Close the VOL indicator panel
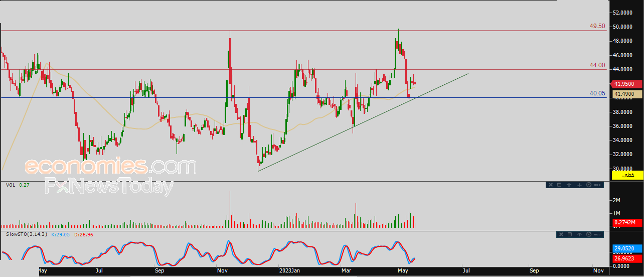Viewport: 644px width, 277px height. click(550, 185)
